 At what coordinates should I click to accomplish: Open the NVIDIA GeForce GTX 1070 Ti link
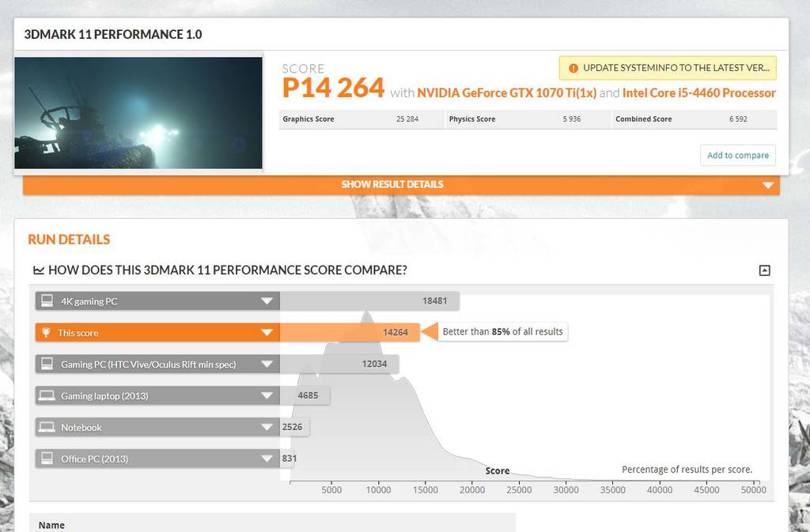tap(506, 92)
